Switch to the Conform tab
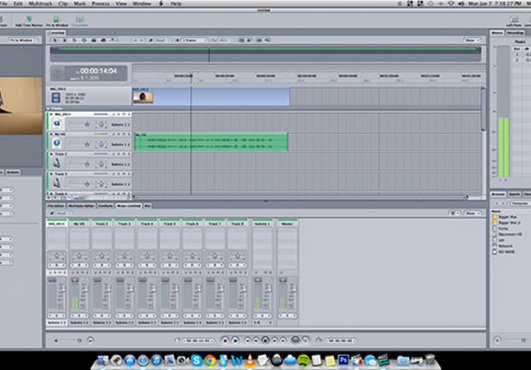 [105, 206]
